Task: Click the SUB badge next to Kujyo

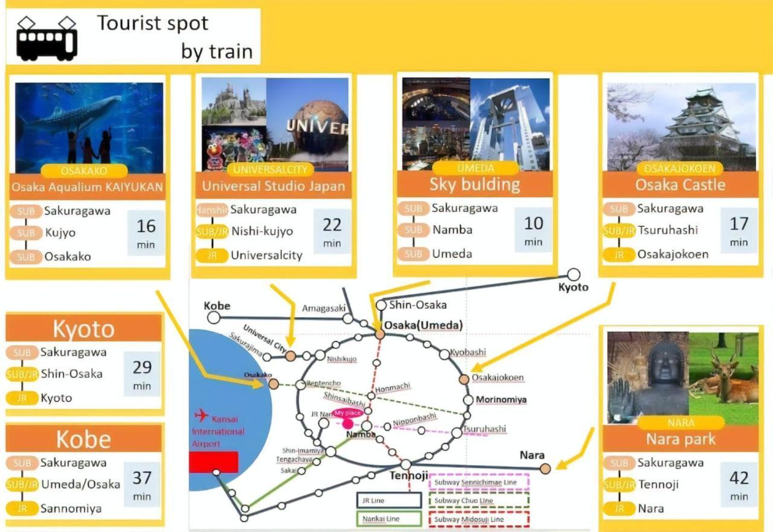Action: coord(26,233)
